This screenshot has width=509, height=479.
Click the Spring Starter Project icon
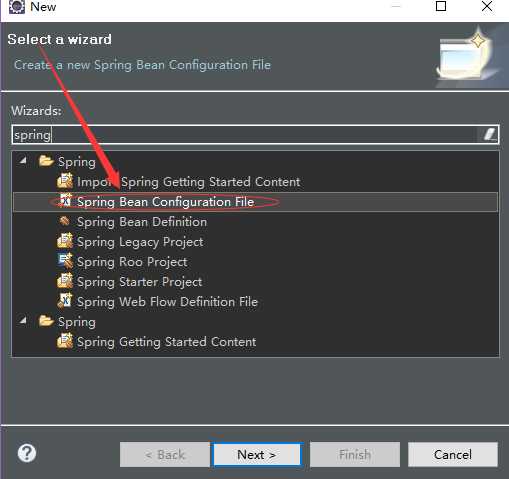click(x=65, y=281)
